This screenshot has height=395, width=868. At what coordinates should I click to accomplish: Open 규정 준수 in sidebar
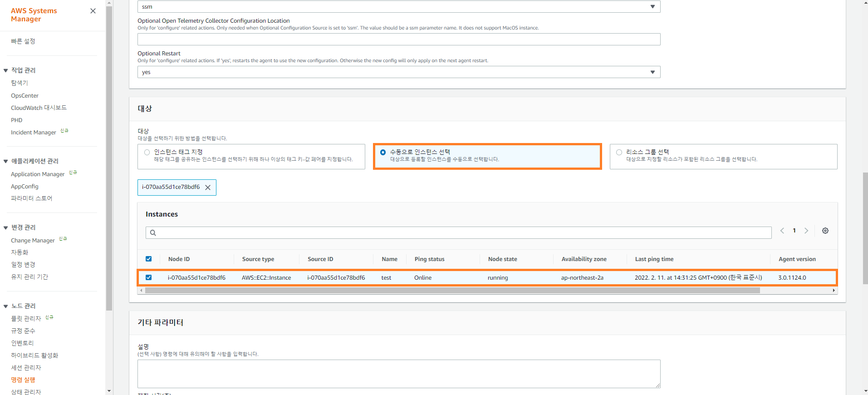(x=23, y=331)
